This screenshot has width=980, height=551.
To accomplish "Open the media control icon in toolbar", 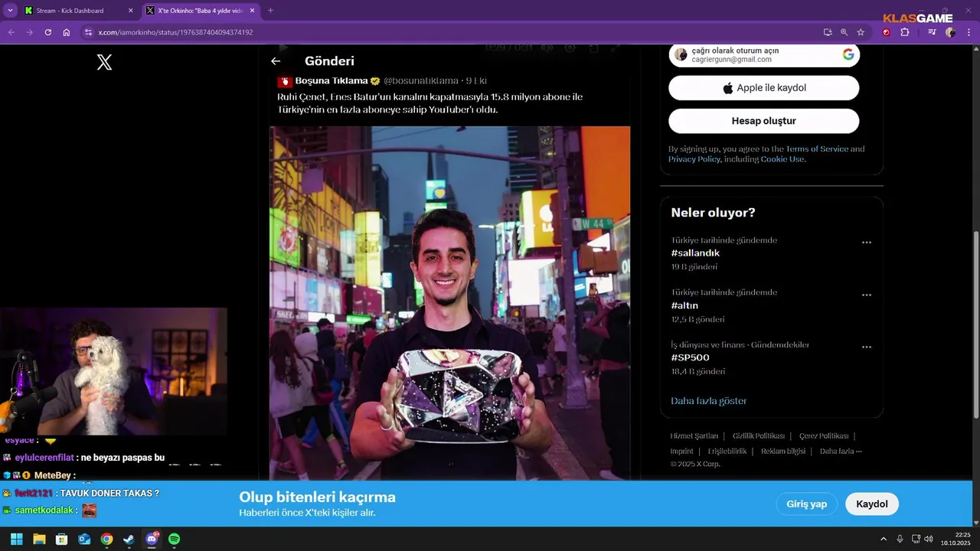I will [932, 32].
